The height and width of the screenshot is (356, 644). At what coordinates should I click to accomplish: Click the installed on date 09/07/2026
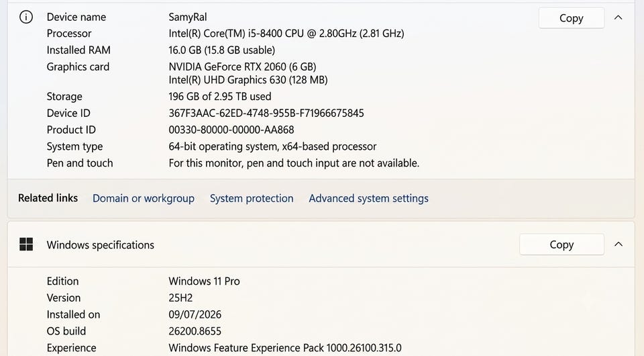click(195, 314)
